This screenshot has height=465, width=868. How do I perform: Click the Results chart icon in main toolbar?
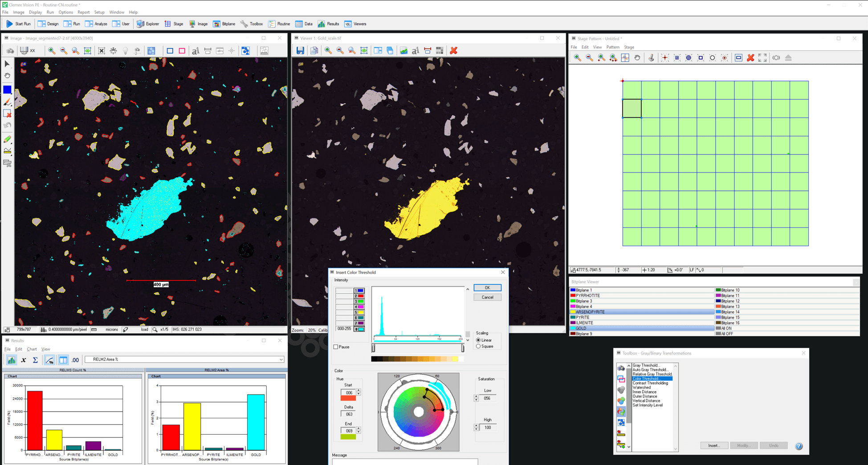tap(321, 24)
